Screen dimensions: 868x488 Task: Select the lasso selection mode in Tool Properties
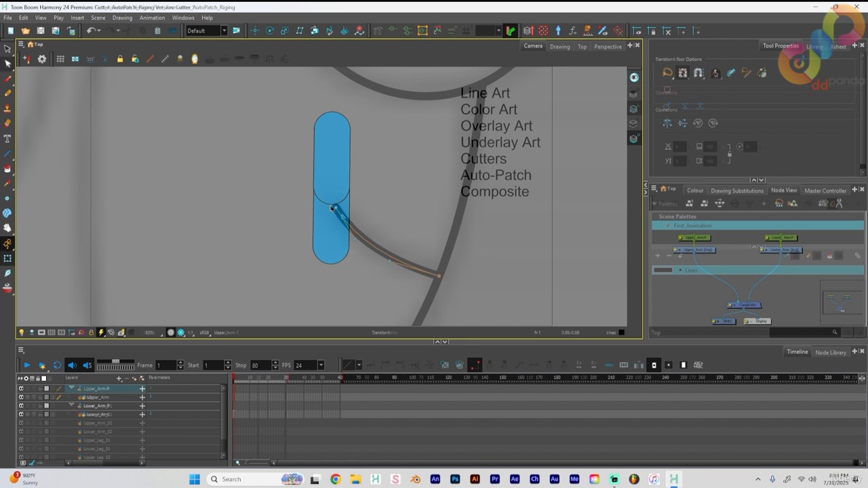[x=667, y=73]
